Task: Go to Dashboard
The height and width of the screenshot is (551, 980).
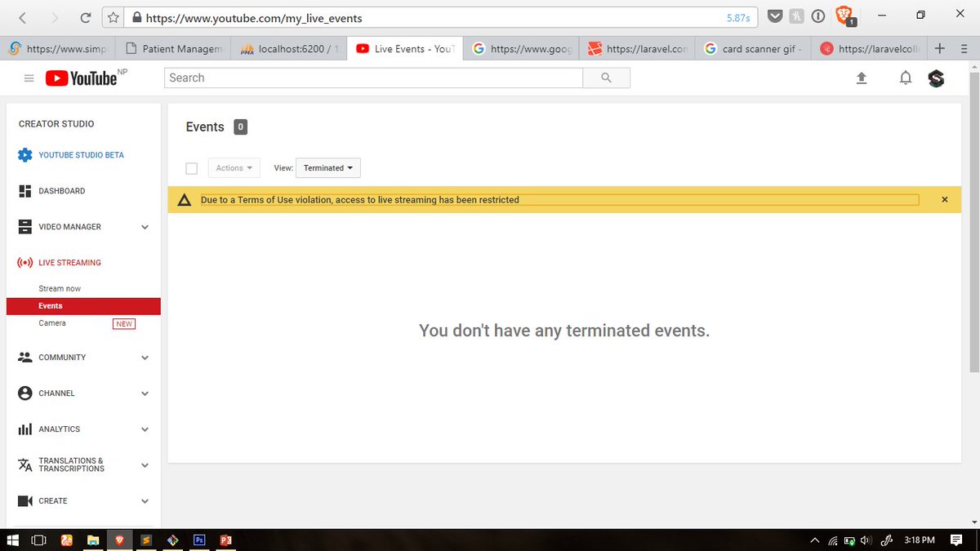Action: coord(61,191)
